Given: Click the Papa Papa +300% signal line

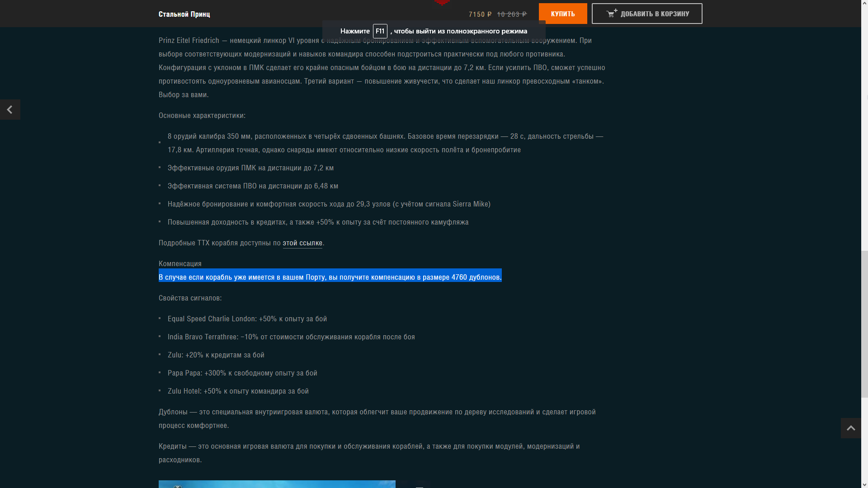Looking at the screenshot, I should click(242, 373).
